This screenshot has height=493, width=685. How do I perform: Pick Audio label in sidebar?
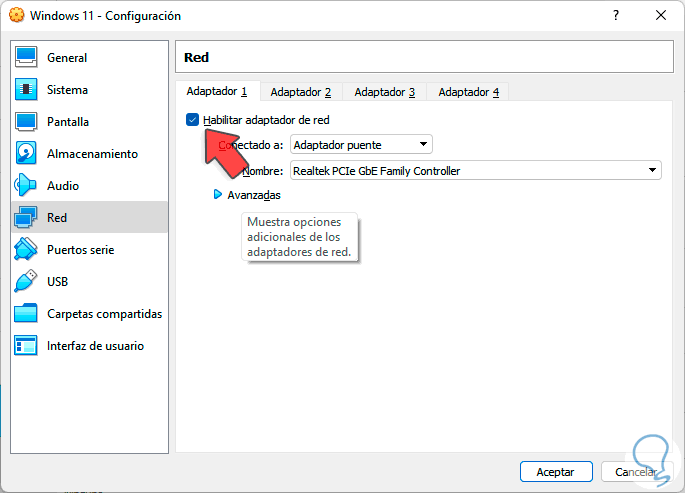click(63, 186)
